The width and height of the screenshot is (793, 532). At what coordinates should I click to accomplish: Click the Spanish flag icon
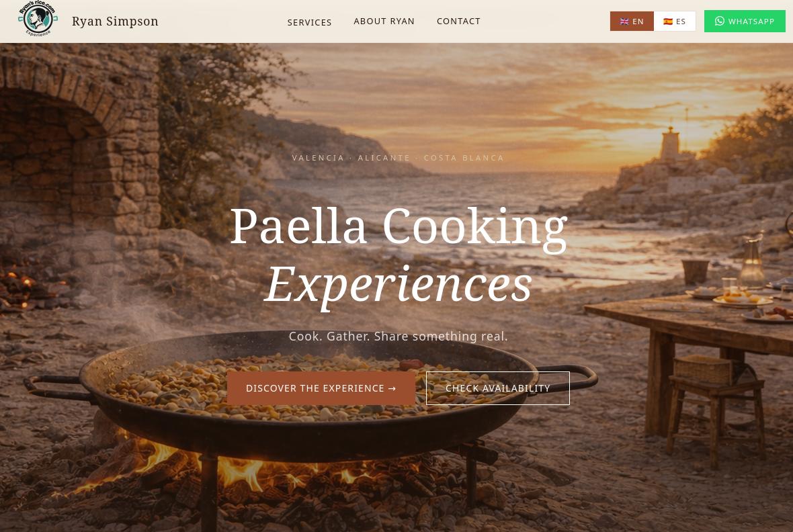click(667, 21)
